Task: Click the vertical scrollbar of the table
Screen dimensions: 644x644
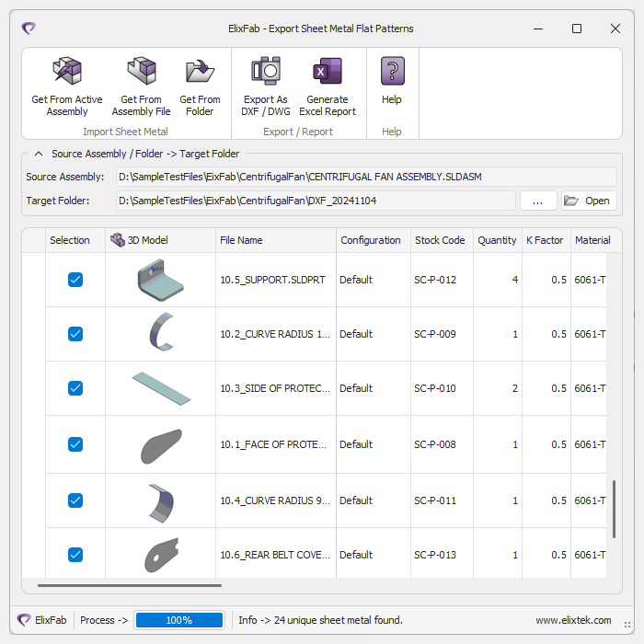Action: coord(614,509)
